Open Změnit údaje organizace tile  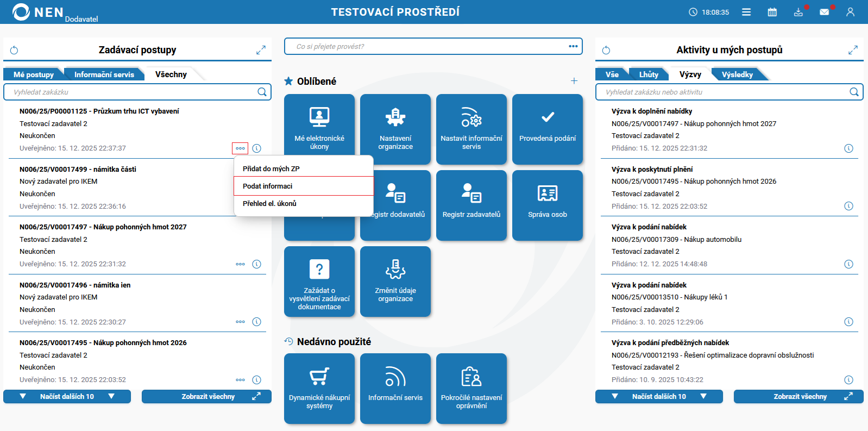(x=395, y=282)
